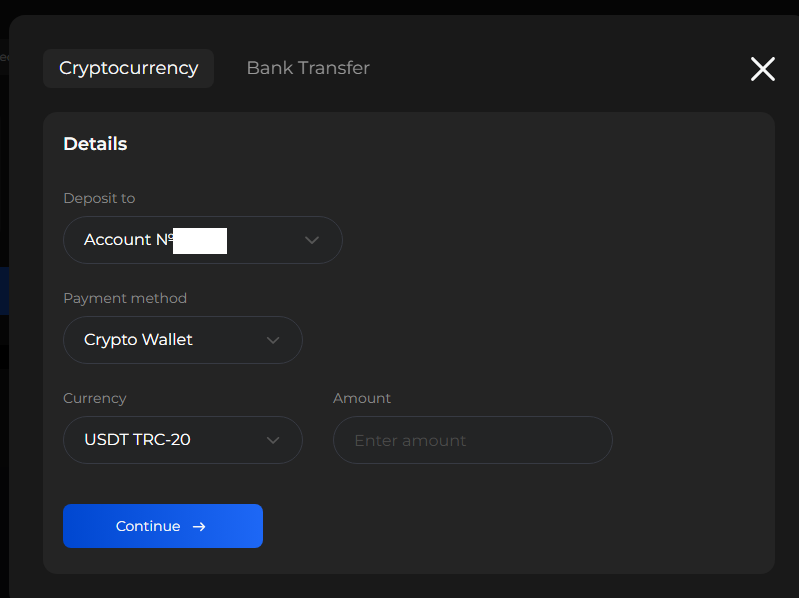The width and height of the screenshot is (799, 598).
Task: Click the Deposit to field label
Action: coord(99,198)
